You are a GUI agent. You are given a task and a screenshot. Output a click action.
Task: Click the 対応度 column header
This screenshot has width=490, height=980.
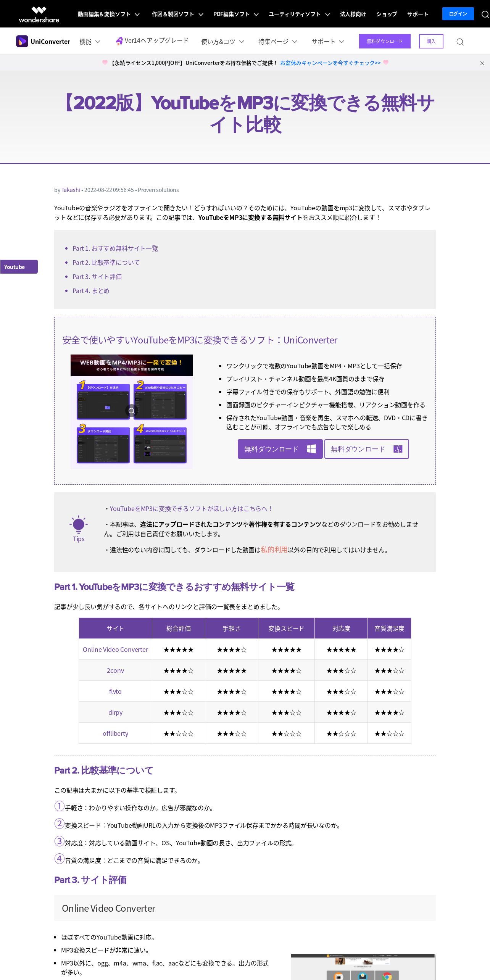[x=341, y=628]
